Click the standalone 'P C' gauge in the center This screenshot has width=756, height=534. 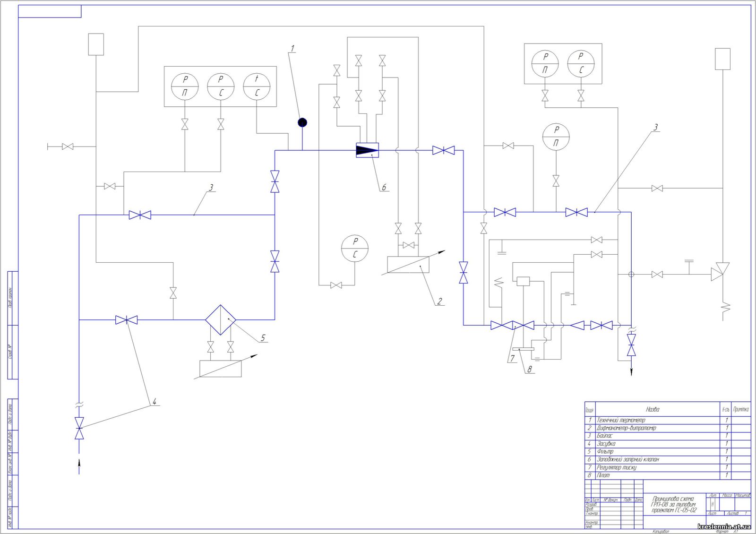355,248
